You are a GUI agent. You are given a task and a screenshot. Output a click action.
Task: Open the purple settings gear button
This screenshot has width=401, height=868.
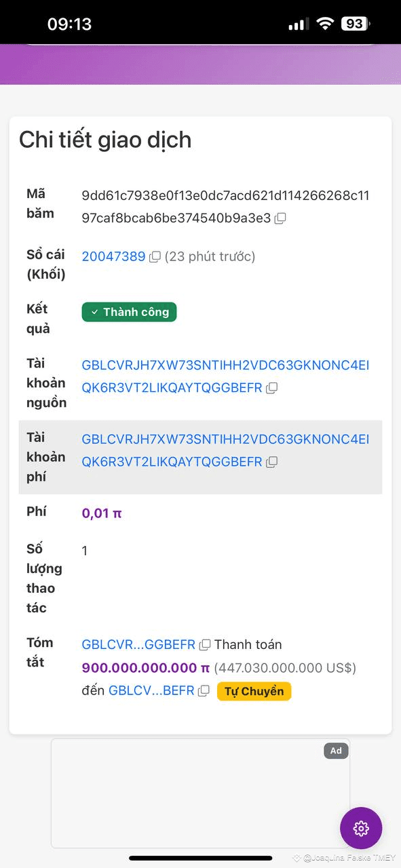[x=361, y=828]
